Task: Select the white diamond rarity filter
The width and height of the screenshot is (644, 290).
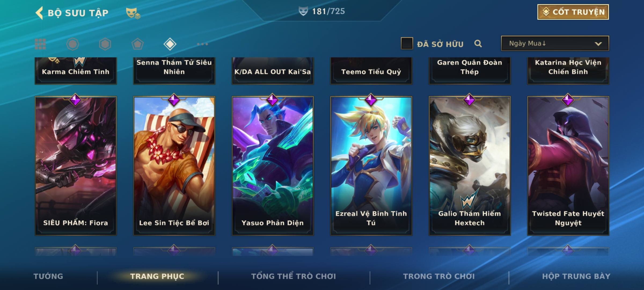Action: pyautogui.click(x=170, y=44)
